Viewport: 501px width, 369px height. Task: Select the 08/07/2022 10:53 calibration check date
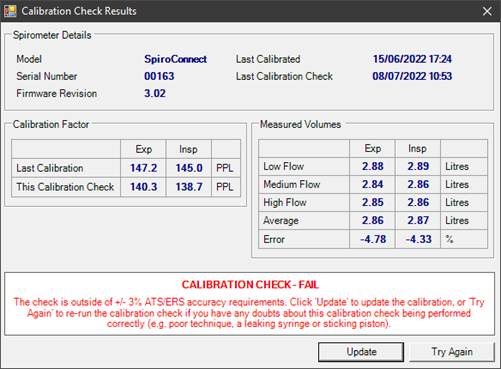(x=412, y=76)
